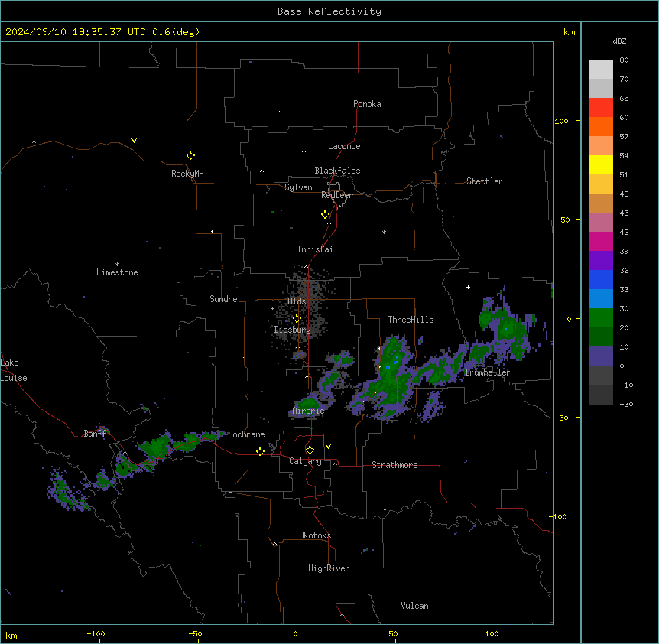This screenshot has width=659, height=644.
Task: Click the Sundre label
Action: click(x=223, y=299)
